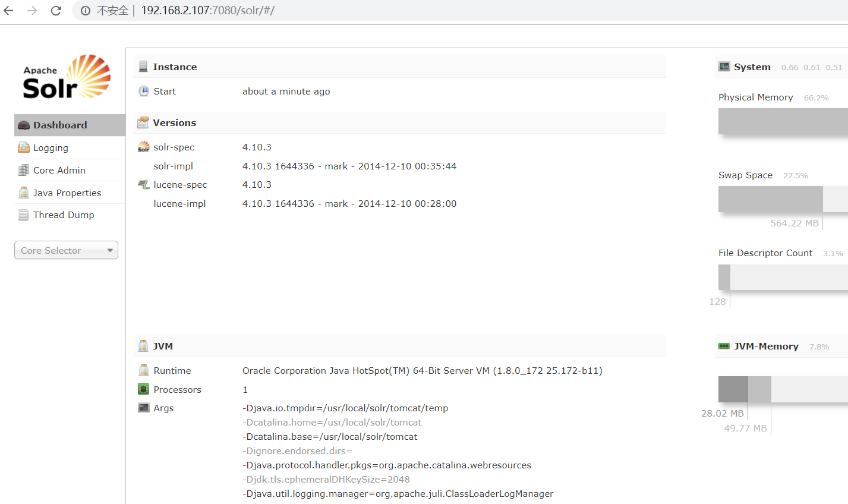
Task: Click the 49.77 MB memory value
Action: (x=745, y=429)
